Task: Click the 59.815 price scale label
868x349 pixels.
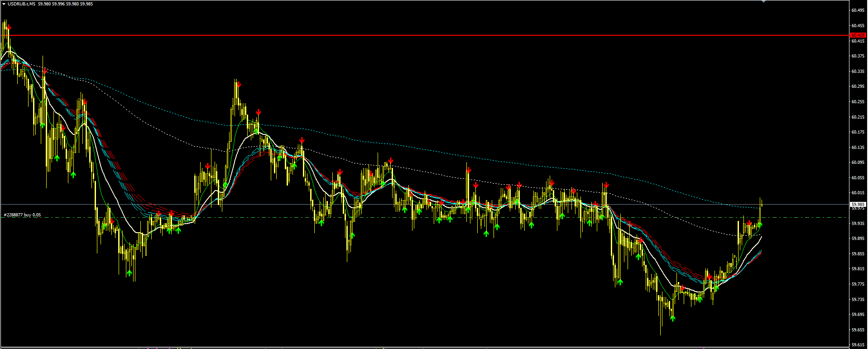Action: pos(857,268)
